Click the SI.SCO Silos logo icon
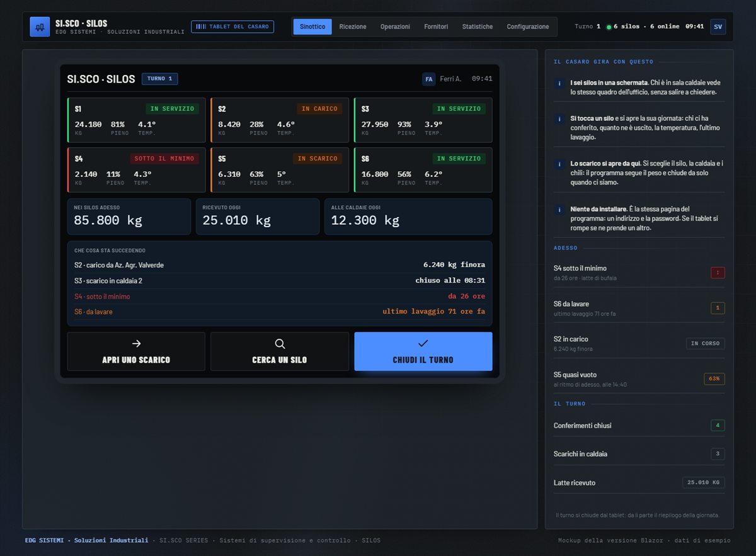Viewport: 756px width, 556px height. 40,26
